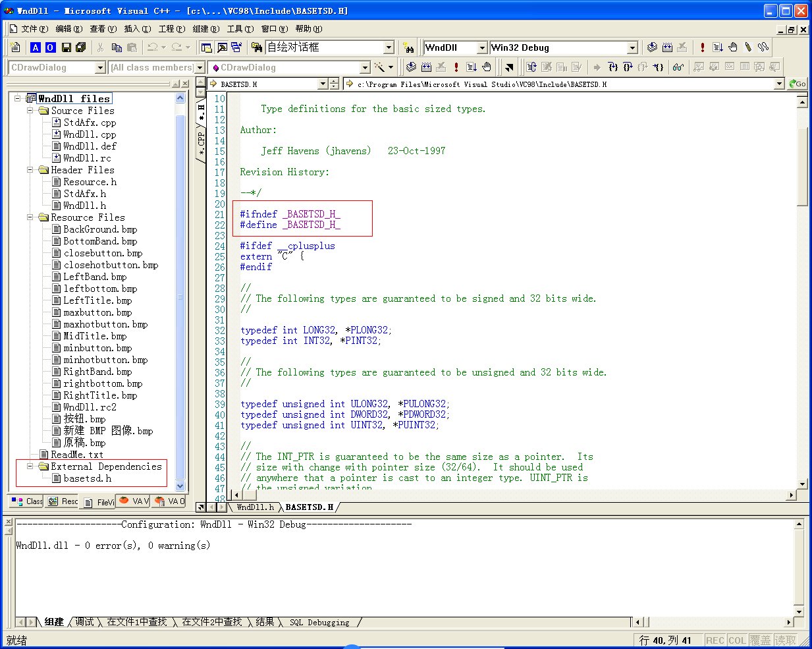The width and height of the screenshot is (812, 649).
Task: Click the WizardBar magic wand icon
Action: click(x=379, y=67)
